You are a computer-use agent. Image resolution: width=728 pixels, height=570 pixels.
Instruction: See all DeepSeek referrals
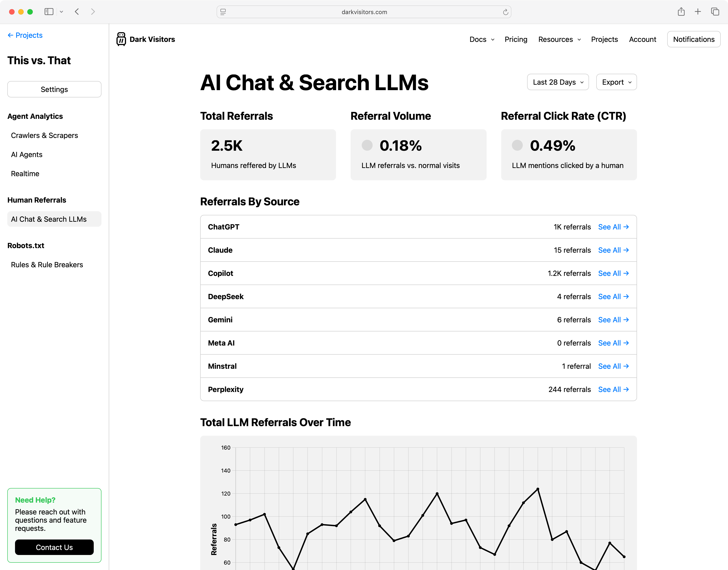point(613,296)
